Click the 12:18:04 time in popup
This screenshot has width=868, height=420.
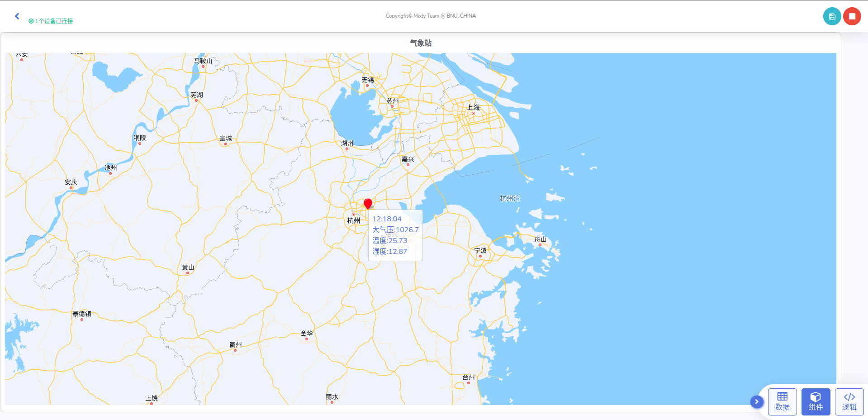point(387,219)
